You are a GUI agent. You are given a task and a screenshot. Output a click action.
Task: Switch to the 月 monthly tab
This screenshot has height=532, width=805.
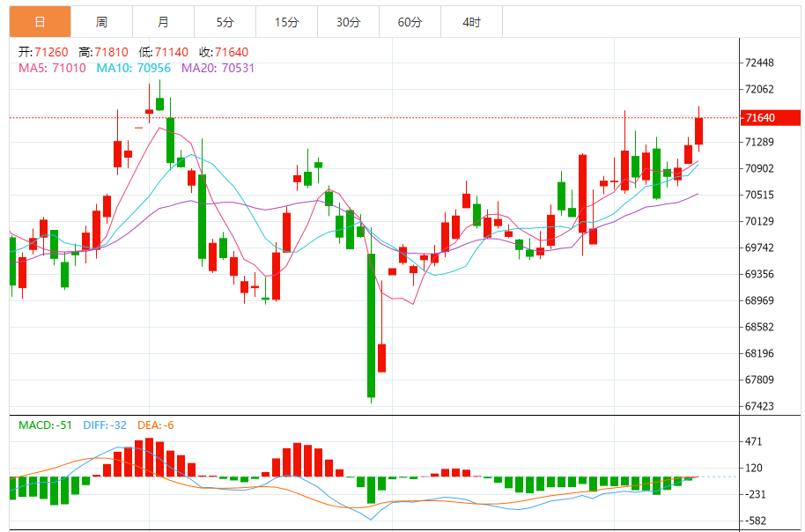pos(163,22)
